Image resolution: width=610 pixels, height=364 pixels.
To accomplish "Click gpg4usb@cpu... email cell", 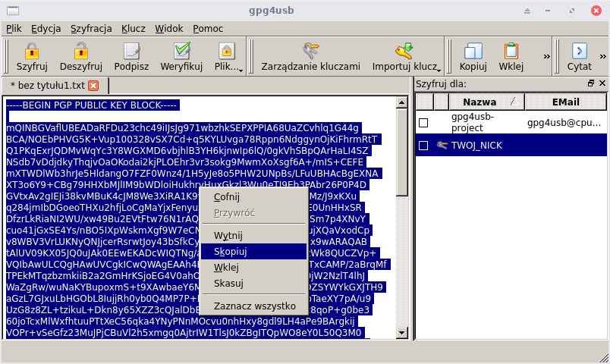I will point(564,123).
